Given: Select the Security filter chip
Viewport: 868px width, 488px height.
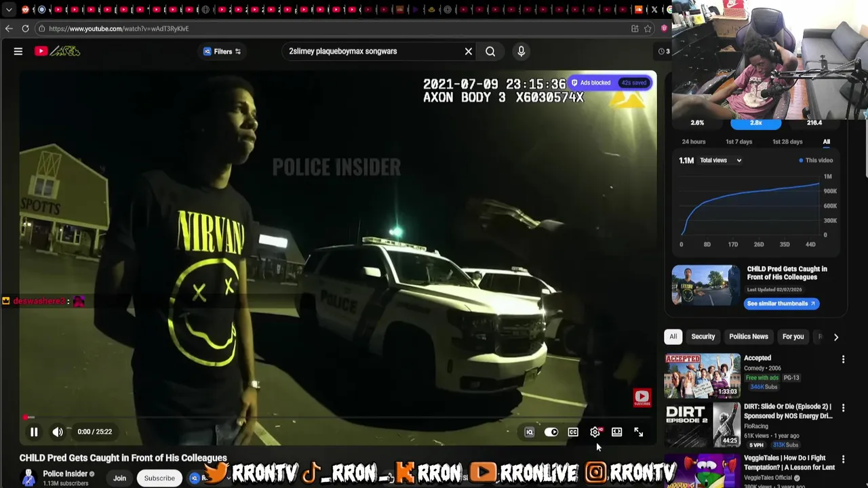Looking at the screenshot, I should click(703, 337).
